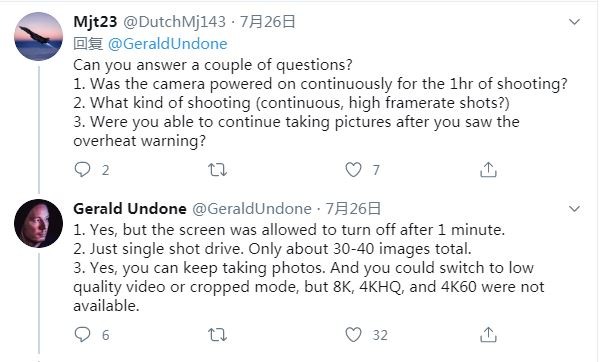Share Gerald Undone's tweet via share icon
Screen dimensions: 601x362
(x=488, y=334)
